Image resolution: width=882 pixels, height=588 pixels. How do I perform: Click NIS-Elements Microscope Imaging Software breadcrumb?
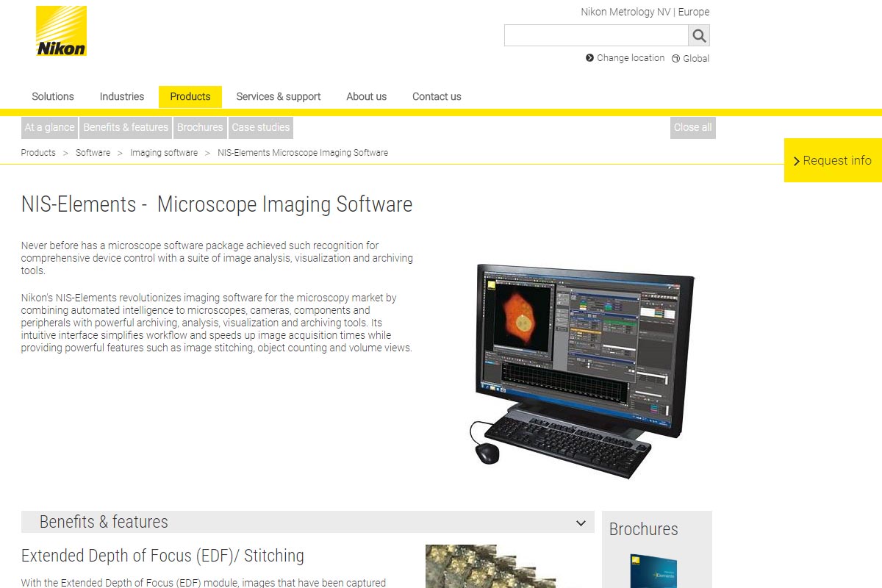tap(303, 153)
